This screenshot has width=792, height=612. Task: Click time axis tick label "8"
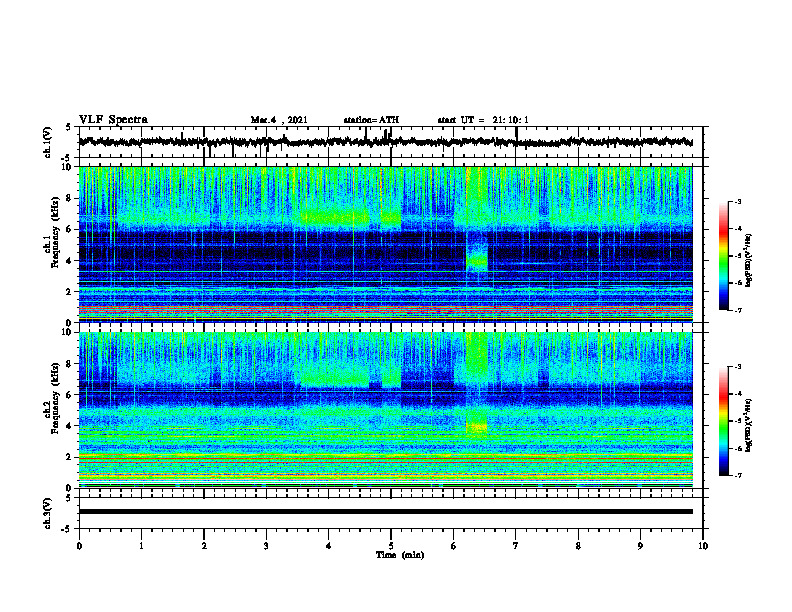coord(578,546)
